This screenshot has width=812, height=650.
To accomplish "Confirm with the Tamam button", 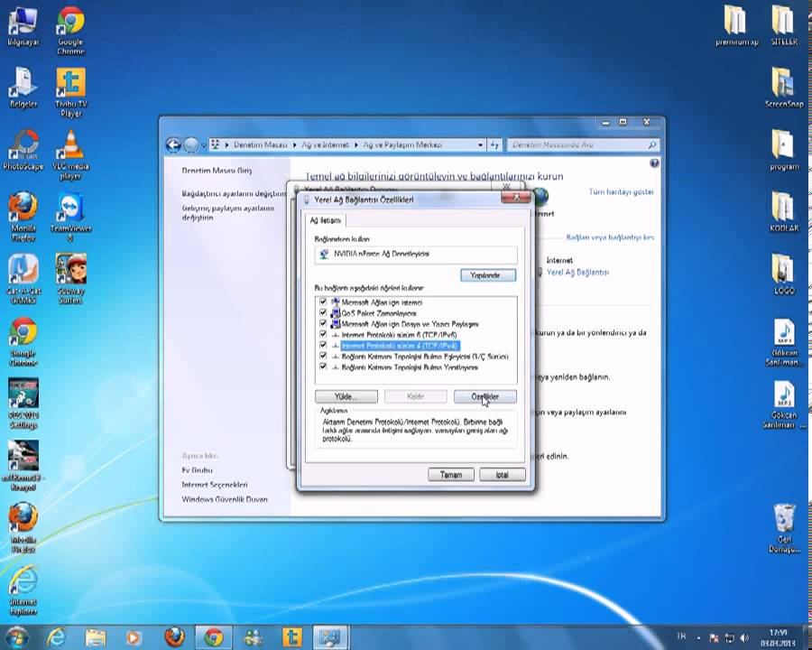I will 450,474.
